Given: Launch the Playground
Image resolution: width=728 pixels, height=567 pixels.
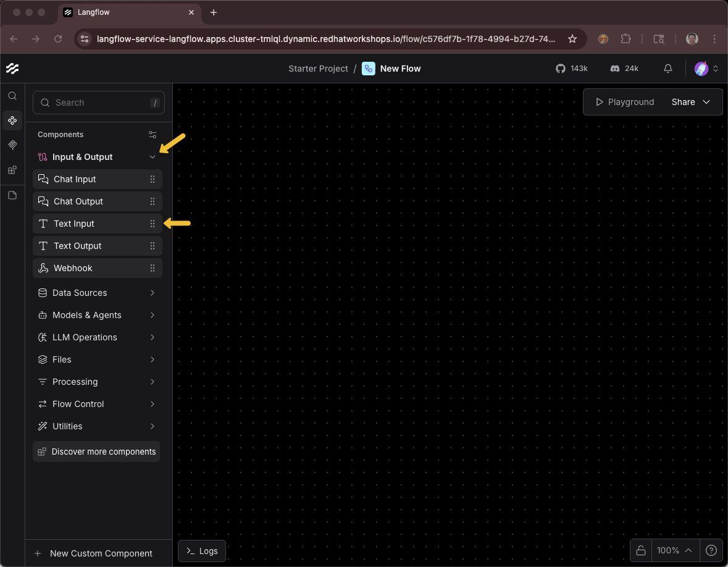Looking at the screenshot, I should [624, 102].
